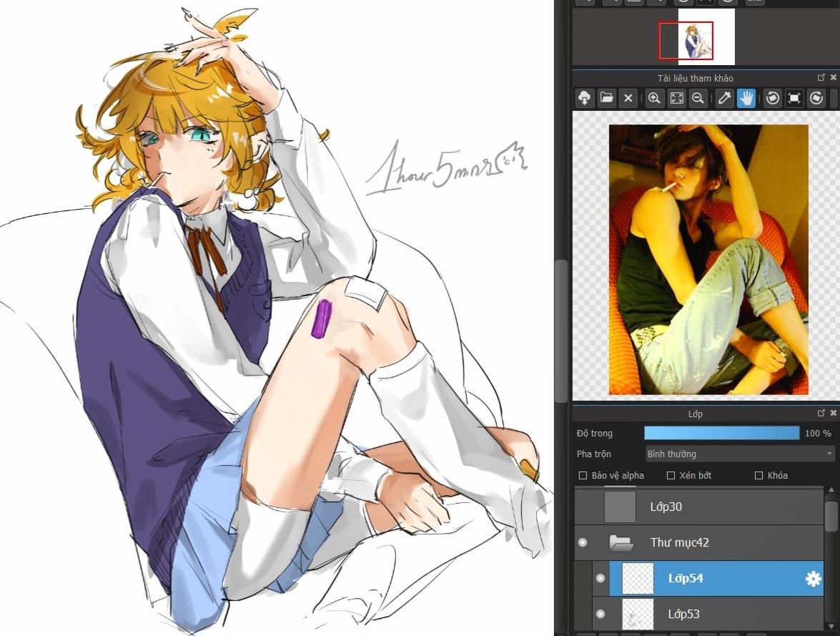
Task: Fit reference image to panel
Action: [x=676, y=98]
